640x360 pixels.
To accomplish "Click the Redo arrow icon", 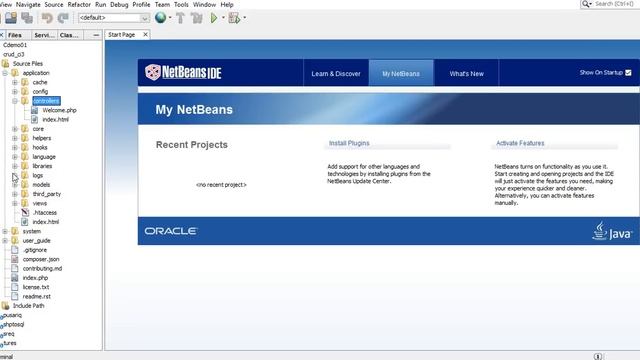I will [63, 18].
